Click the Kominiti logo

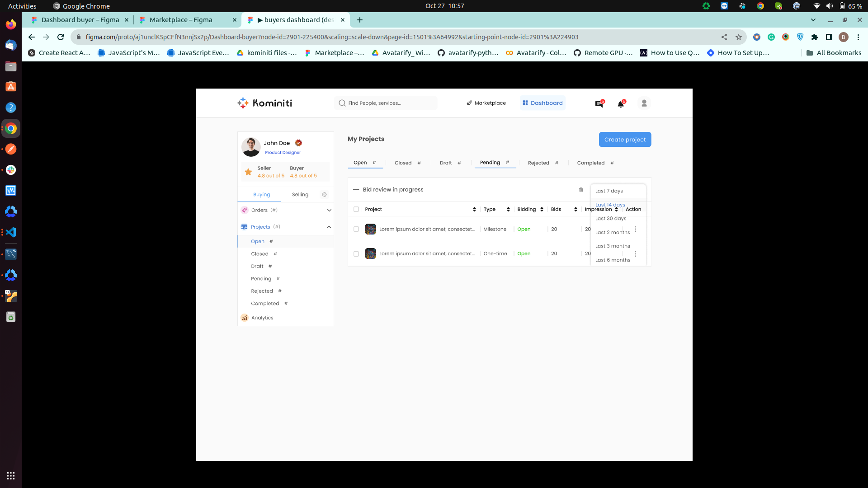(x=265, y=103)
